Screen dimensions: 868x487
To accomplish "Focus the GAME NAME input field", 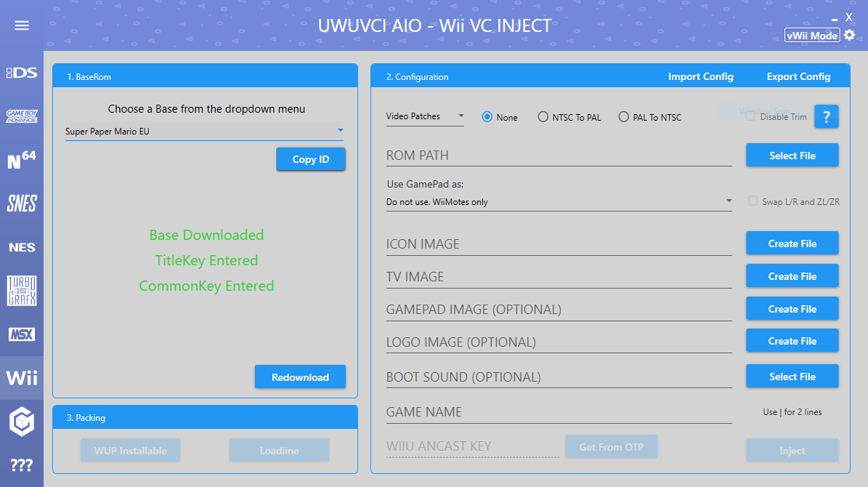I will pos(559,412).
